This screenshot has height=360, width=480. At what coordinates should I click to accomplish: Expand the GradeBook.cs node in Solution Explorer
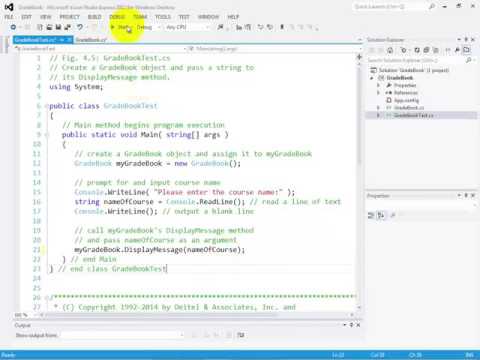[x=378, y=108]
